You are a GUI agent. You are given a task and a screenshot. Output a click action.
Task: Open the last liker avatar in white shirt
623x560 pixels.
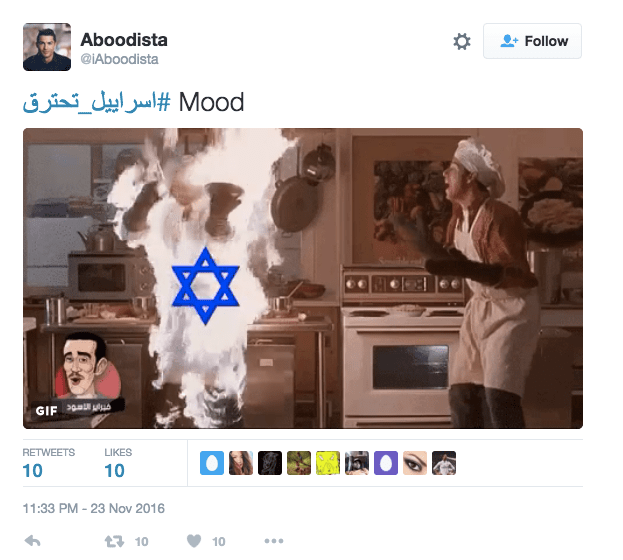[444, 463]
